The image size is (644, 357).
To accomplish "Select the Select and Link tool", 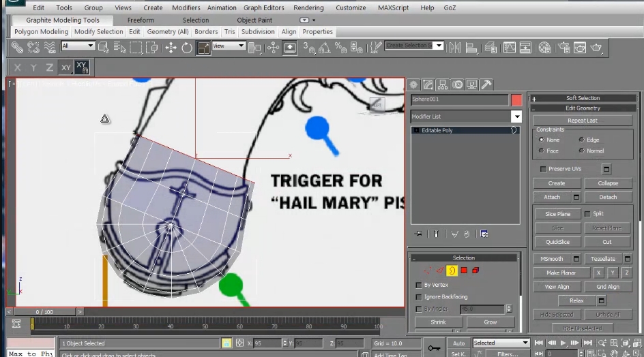I will [17, 48].
